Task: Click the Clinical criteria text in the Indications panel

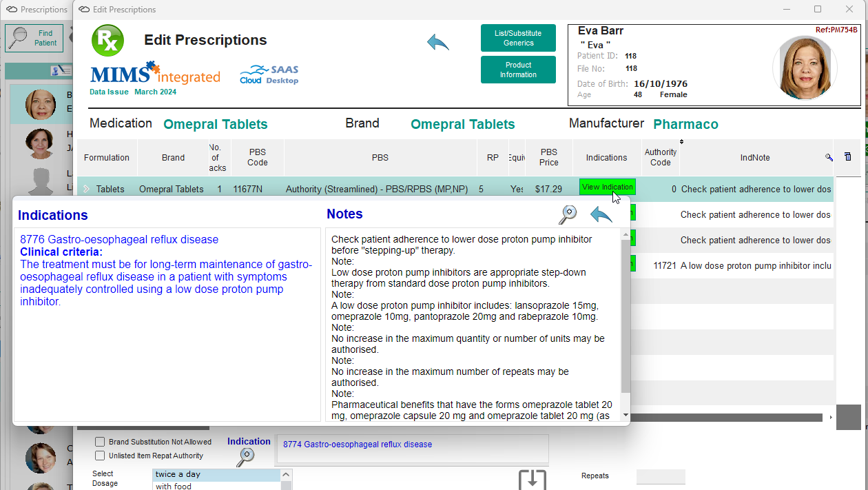Action: click(61, 252)
